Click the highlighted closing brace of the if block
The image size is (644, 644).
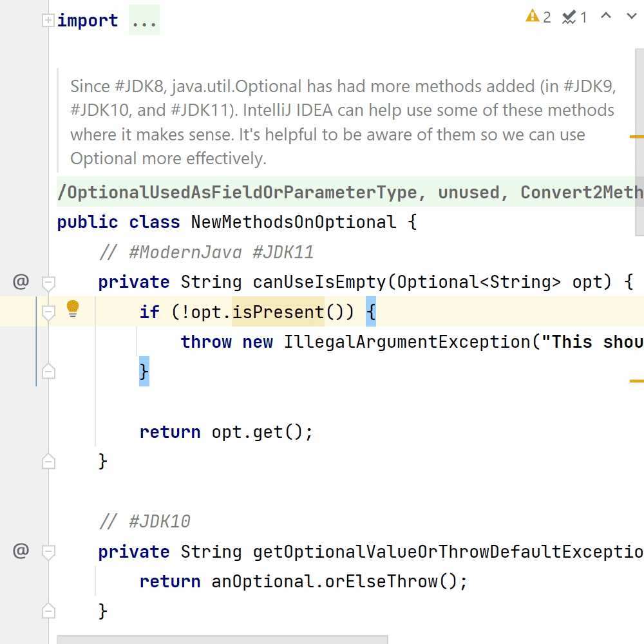point(144,372)
